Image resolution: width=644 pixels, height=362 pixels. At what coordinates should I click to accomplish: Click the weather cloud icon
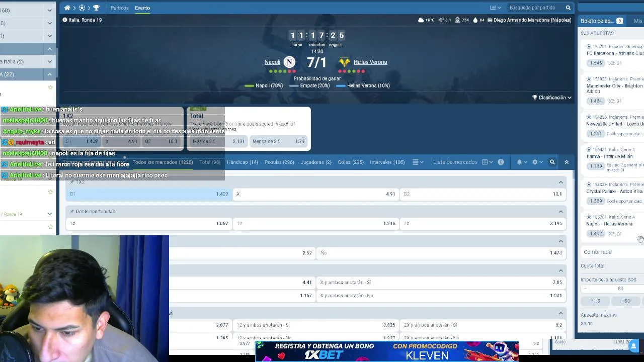click(x=421, y=20)
